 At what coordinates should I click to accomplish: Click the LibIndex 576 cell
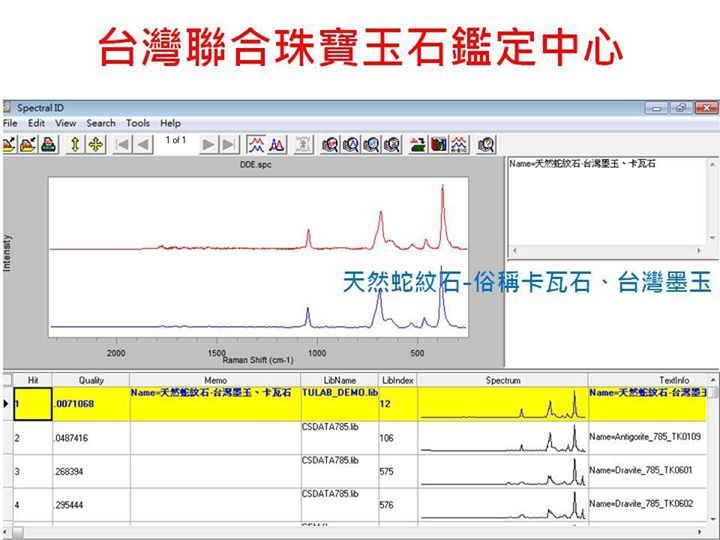398,505
